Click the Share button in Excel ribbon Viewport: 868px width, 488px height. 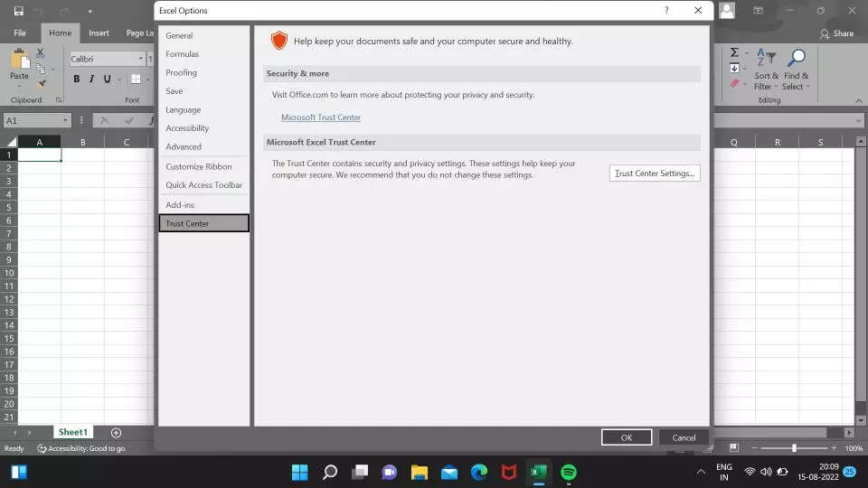pyautogui.click(x=837, y=33)
